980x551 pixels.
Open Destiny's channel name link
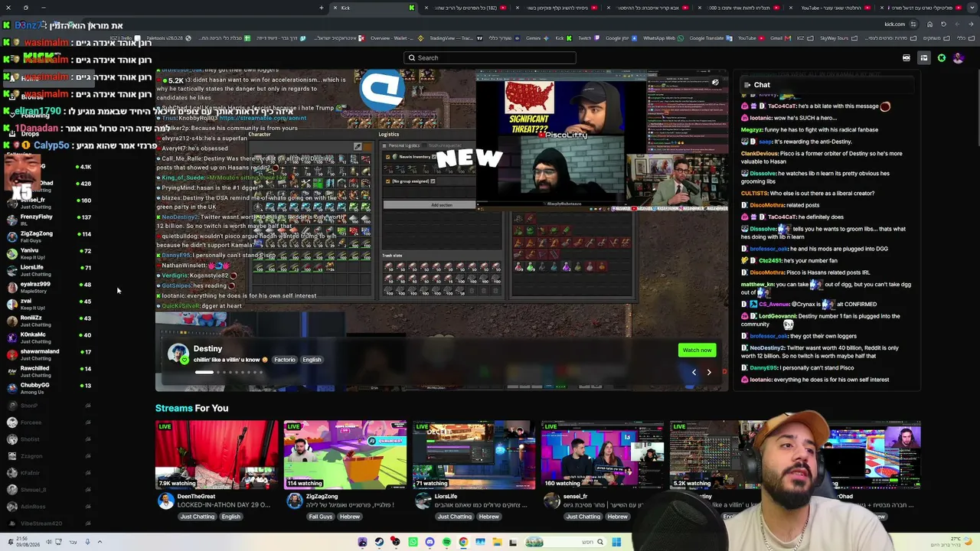[207, 348]
